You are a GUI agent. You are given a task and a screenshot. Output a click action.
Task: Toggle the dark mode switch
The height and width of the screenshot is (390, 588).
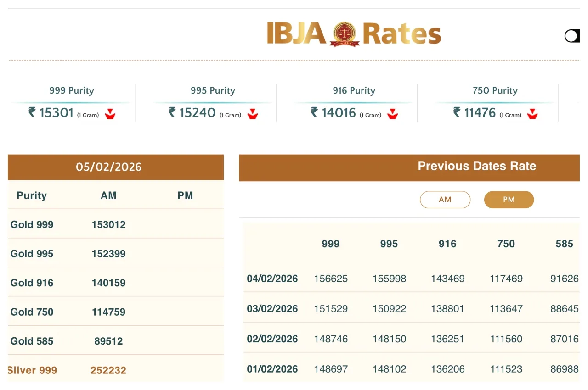[x=572, y=36]
